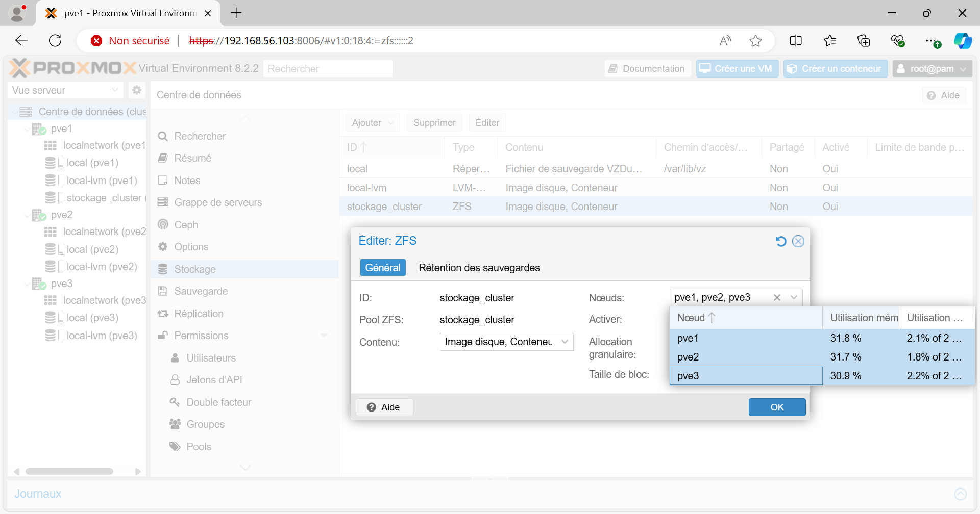
Task: Select localnetwork (pve1) in tree
Action: pyautogui.click(x=95, y=146)
